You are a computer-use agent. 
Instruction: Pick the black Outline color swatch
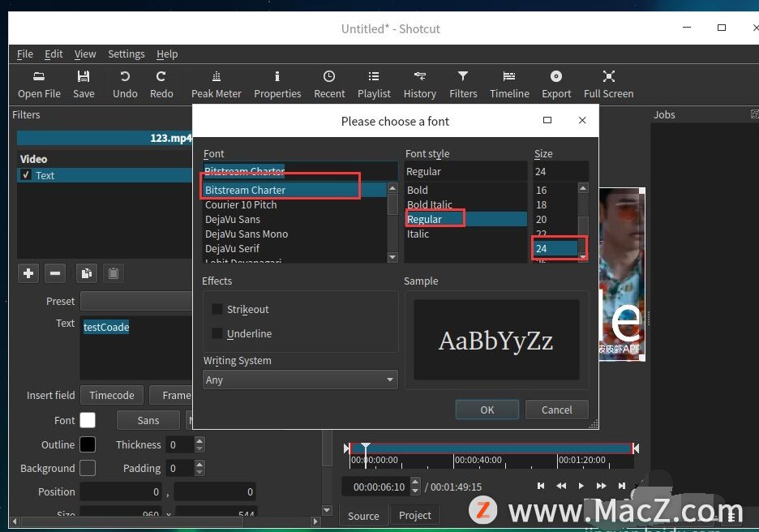click(x=88, y=444)
